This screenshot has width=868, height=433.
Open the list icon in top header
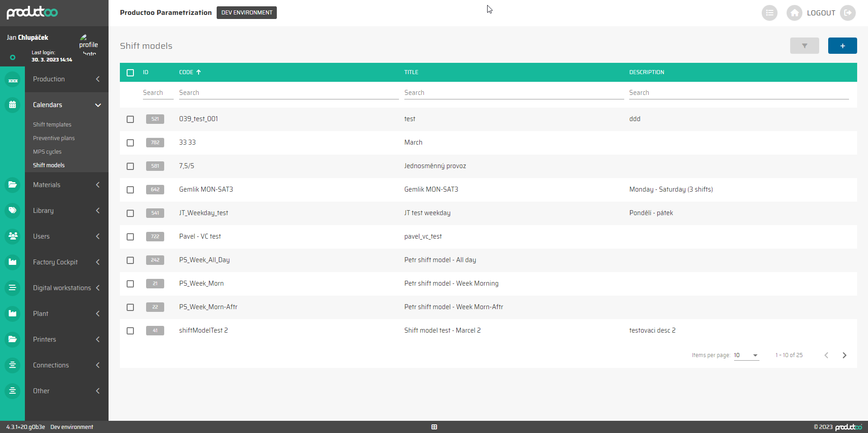(x=769, y=13)
